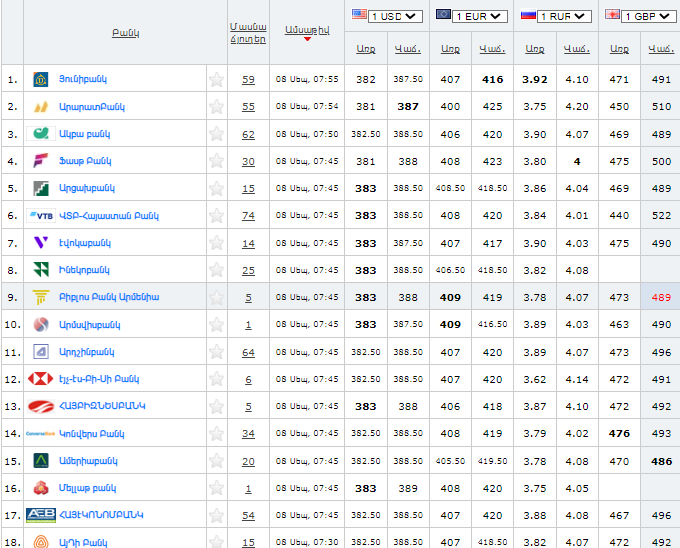This screenshot has height=548, width=680.
Task: Toggle favorite star for Յունիբանկ
Action: pyautogui.click(x=216, y=79)
